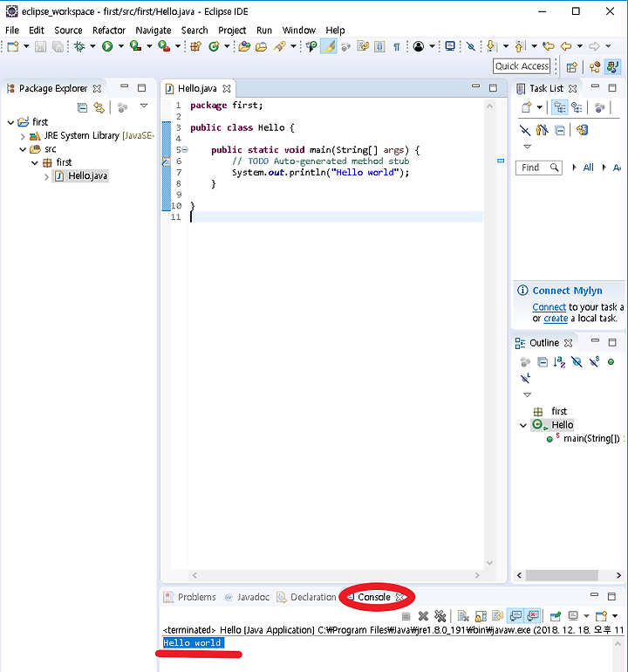Click the Clear Console icon
This screenshot has height=672, width=628.
tap(463, 616)
